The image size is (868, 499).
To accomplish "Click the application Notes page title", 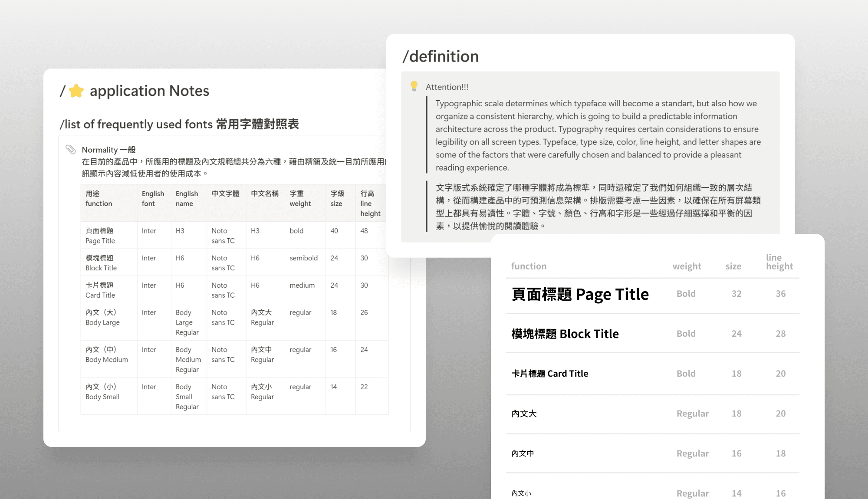I will (149, 91).
